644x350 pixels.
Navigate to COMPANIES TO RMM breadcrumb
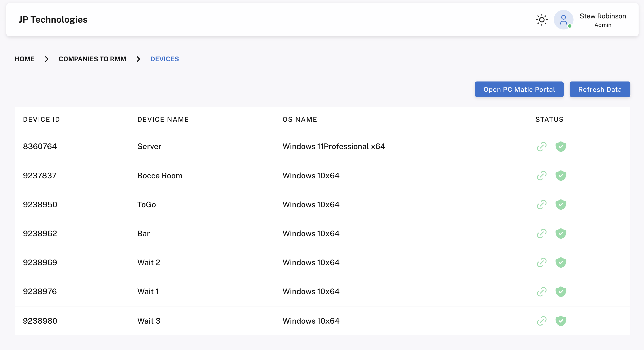tap(92, 59)
